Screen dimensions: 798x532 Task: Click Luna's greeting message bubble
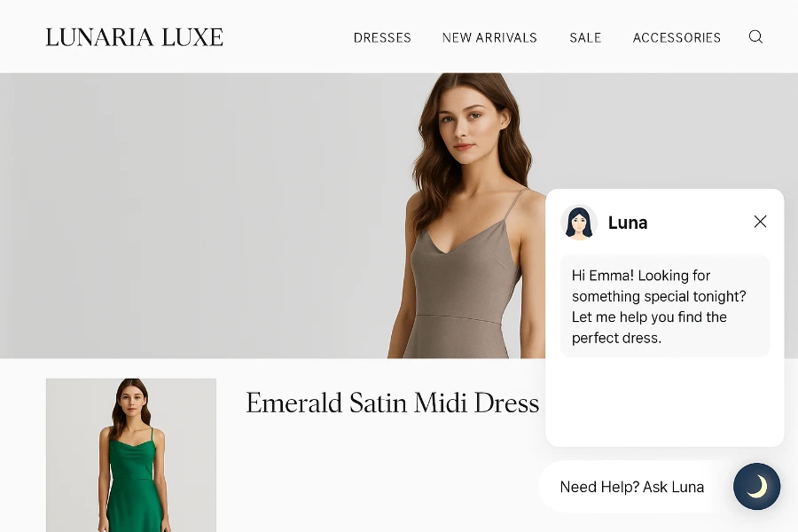(665, 307)
